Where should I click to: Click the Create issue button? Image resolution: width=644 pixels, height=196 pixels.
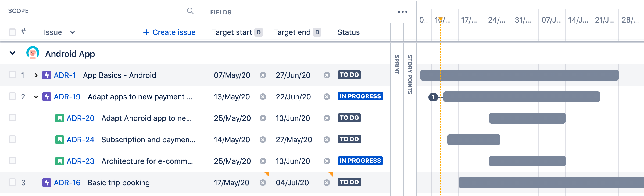(169, 32)
